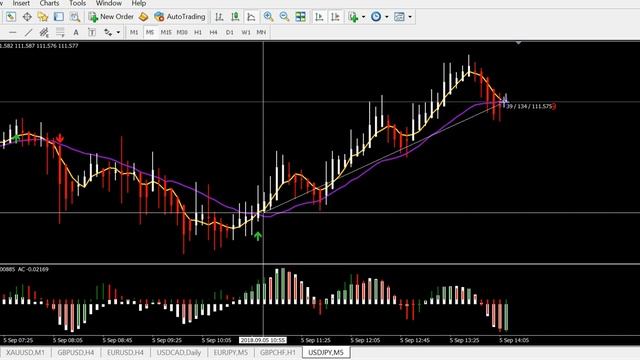Viewport: 640px width, 360px height.
Task: Click the green up arrow below candles
Action: 258,236
